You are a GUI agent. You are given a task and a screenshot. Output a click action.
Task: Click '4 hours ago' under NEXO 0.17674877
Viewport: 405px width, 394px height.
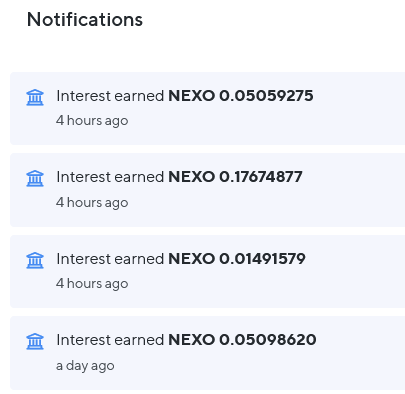pyautogui.click(x=92, y=202)
